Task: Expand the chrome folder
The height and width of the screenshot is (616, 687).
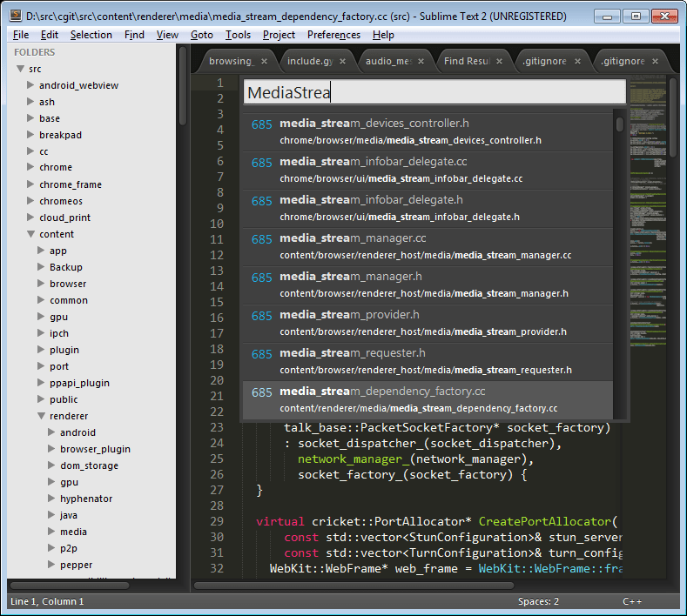Action: click(x=30, y=167)
